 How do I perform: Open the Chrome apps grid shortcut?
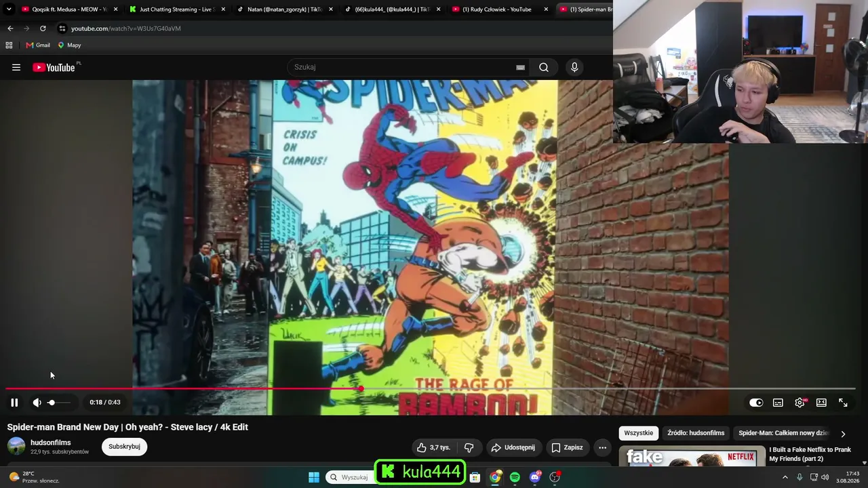[9, 45]
